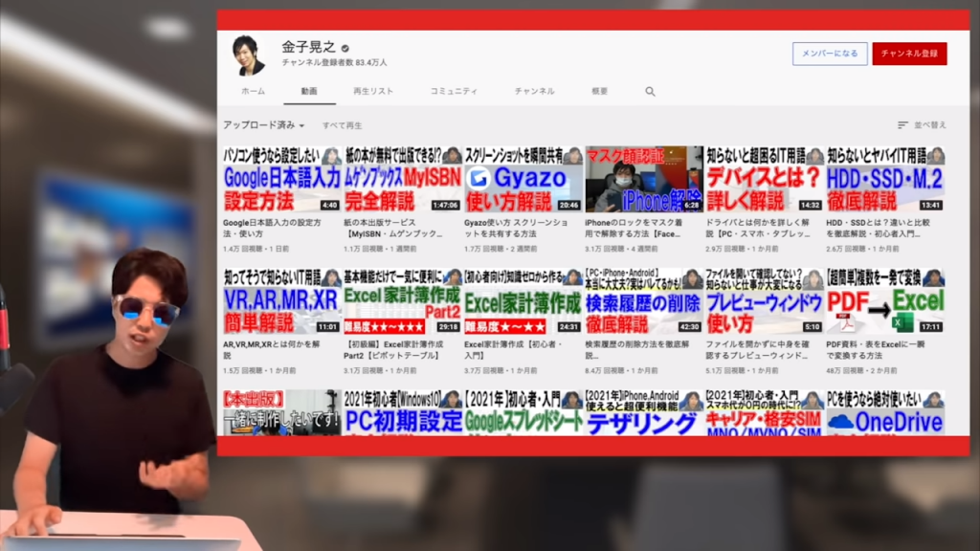
Task: Select the 動画 tab
Action: pos(309,91)
